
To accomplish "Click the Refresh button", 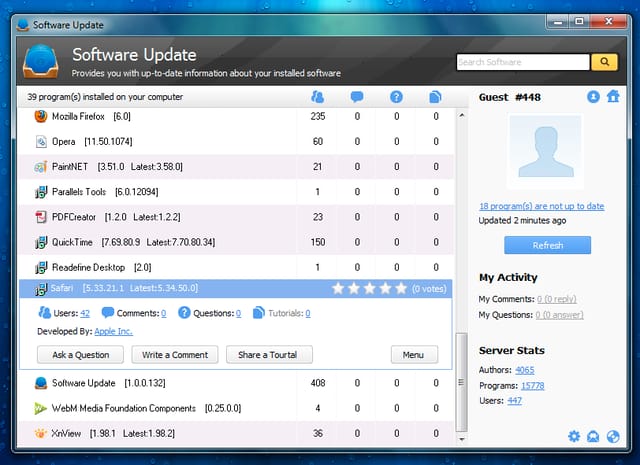I will coord(547,245).
